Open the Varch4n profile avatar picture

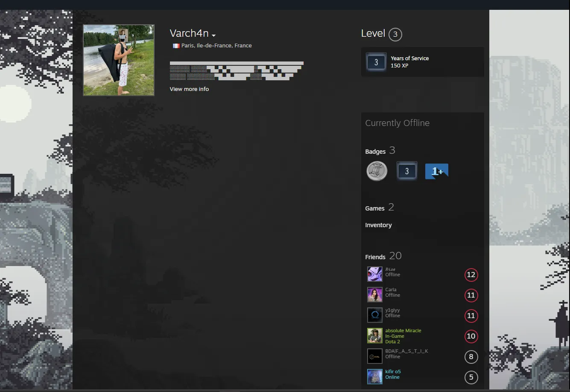click(119, 60)
